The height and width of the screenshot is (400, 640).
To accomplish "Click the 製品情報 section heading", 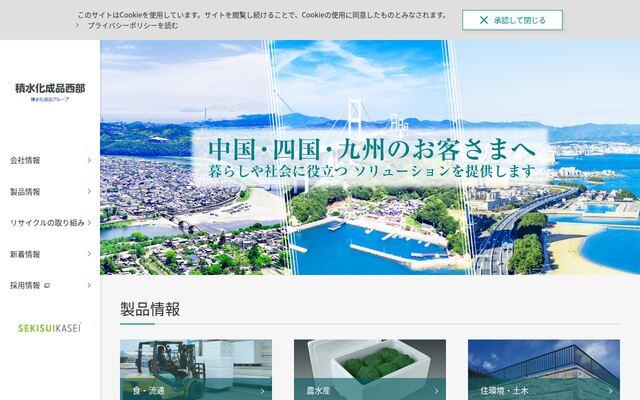I will 150,309.
